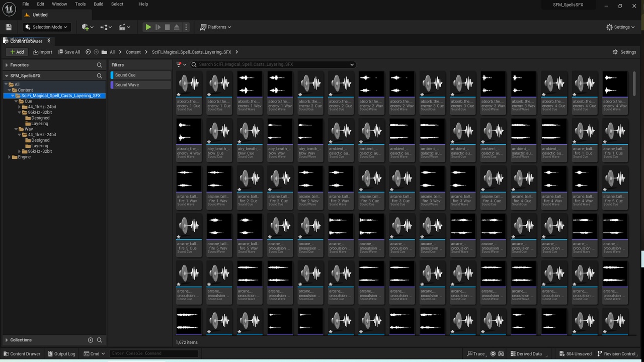The width and height of the screenshot is (644, 362).
Task: Open the asset filter funnel icon
Action: tap(181, 64)
